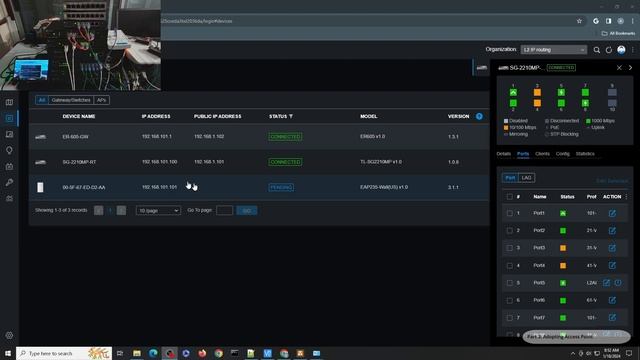Select the Gateway/Switches filter tab
The width and height of the screenshot is (640, 360).
(71, 100)
